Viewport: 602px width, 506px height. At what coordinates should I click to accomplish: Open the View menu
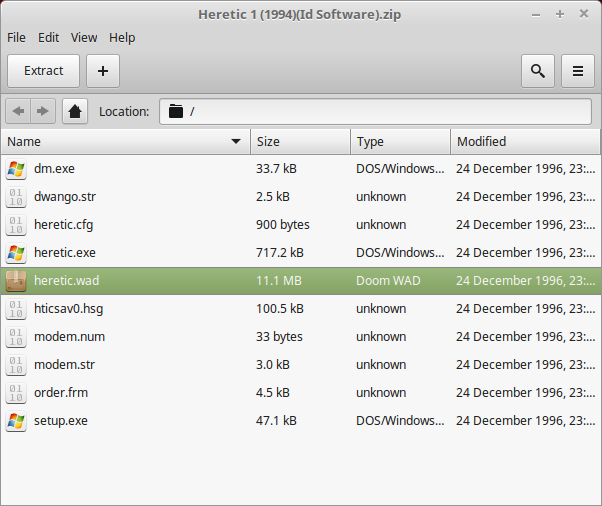click(84, 38)
